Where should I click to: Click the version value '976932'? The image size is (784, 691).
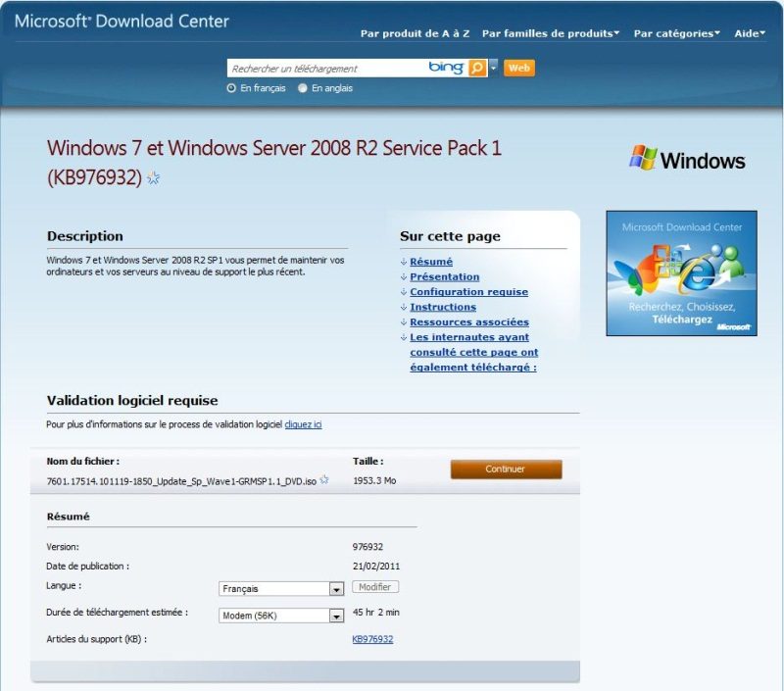coord(367,547)
